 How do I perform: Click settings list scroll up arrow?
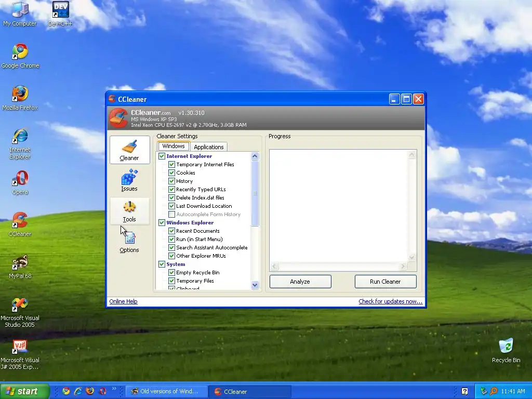pos(255,156)
